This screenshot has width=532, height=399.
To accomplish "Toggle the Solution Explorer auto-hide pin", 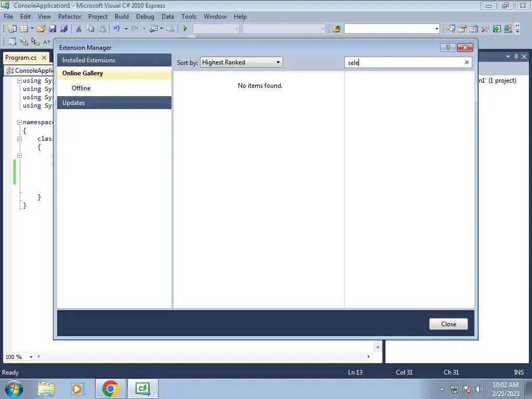I will pos(516,57).
